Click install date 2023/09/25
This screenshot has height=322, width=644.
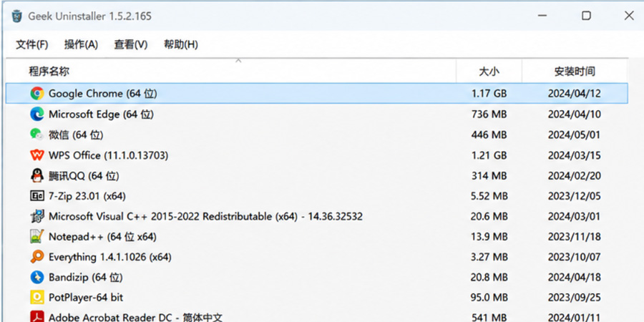(574, 298)
